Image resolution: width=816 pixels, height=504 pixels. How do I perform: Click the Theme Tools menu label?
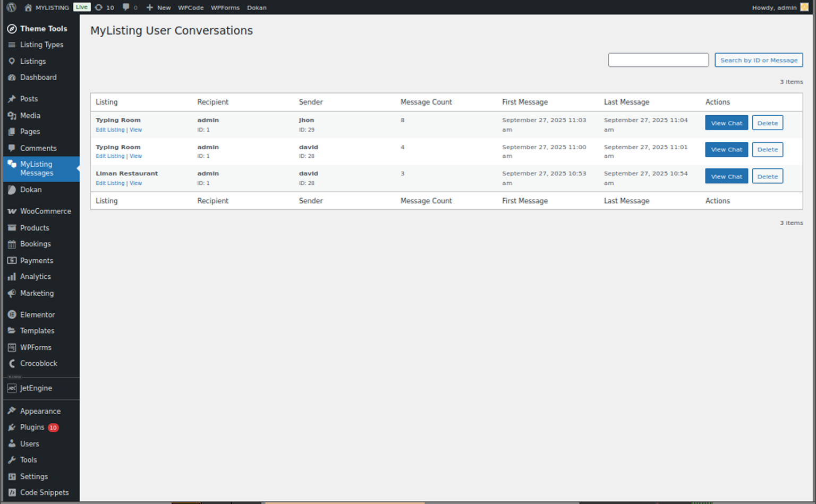(44, 29)
